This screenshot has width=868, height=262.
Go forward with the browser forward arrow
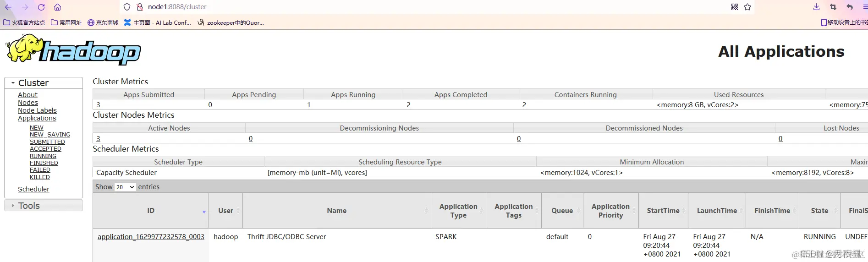tap(25, 7)
